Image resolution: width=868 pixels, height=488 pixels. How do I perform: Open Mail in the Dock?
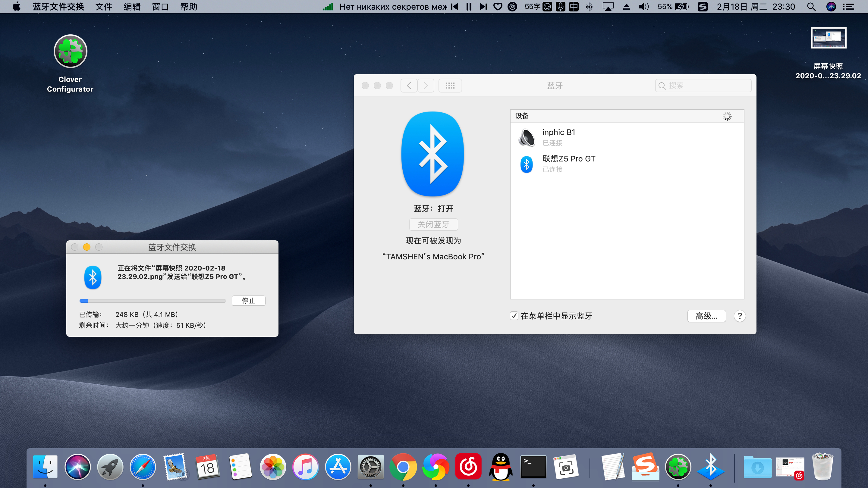(x=175, y=467)
